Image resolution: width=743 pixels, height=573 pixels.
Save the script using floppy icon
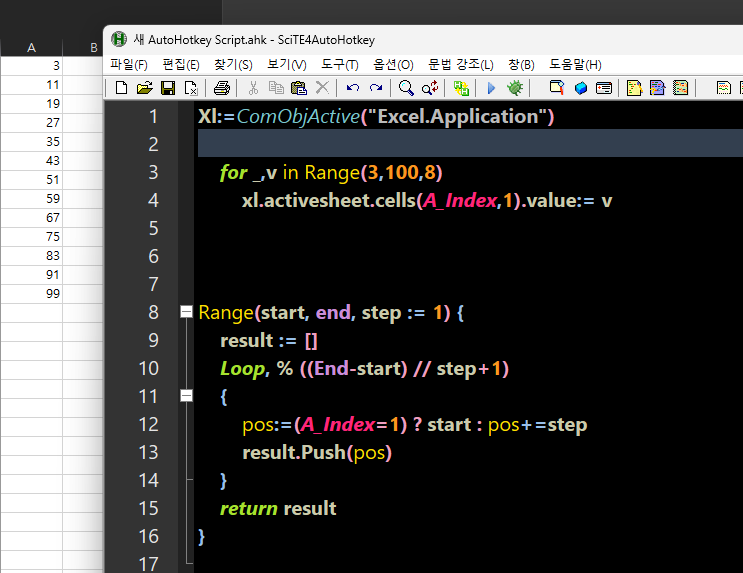click(x=168, y=88)
